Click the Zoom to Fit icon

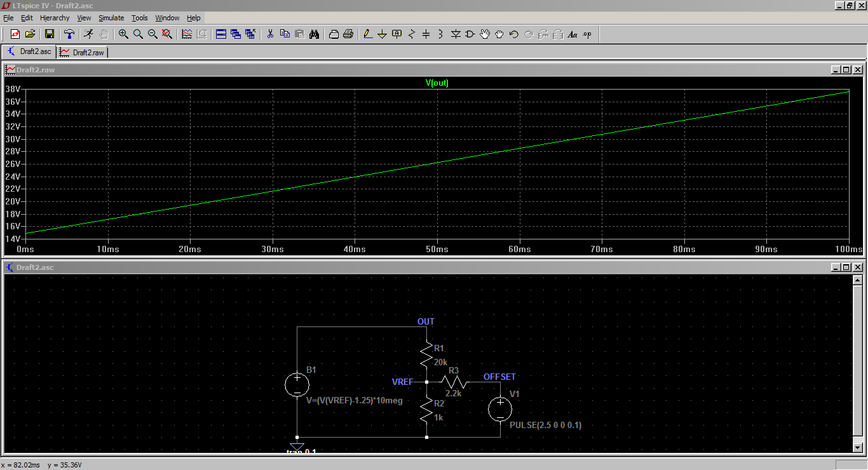pyautogui.click(x=167, y=34)
